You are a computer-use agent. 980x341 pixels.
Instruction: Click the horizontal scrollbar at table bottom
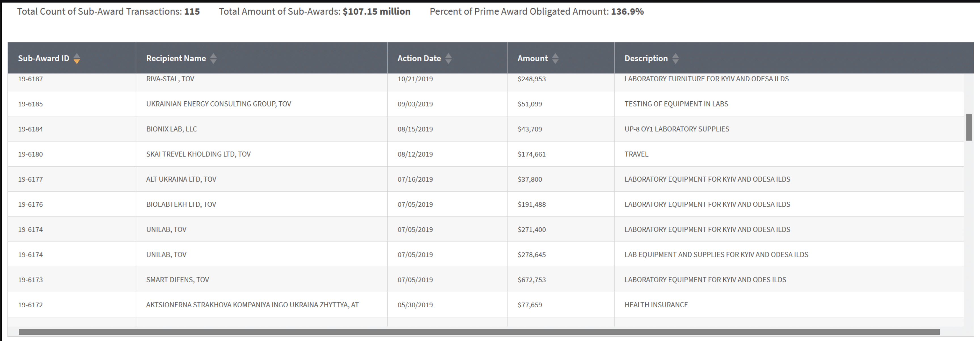coord(479,332)
